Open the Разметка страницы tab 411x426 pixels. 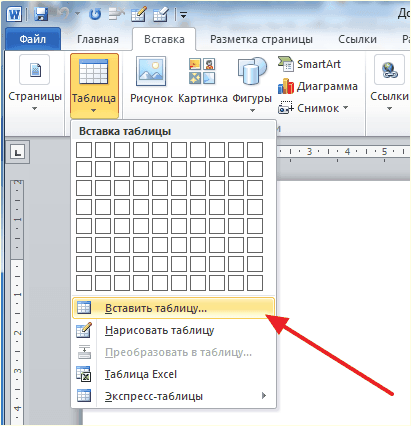click(261, 39)
